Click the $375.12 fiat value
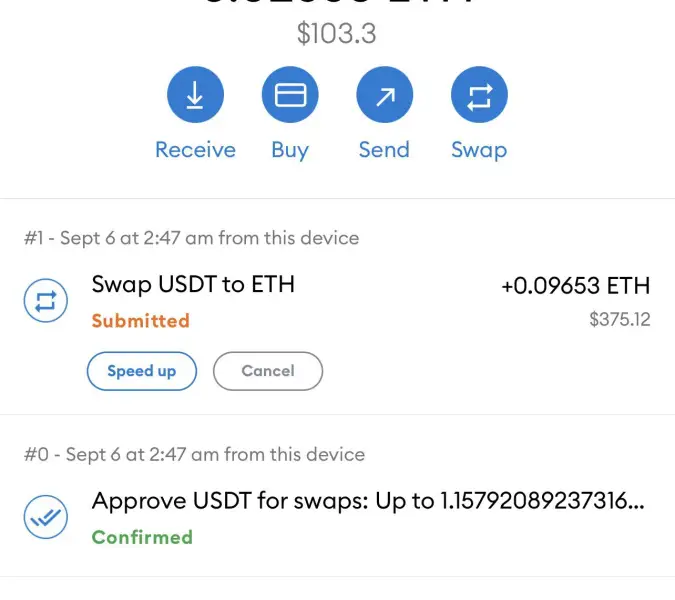 click(x=620, y=320)
